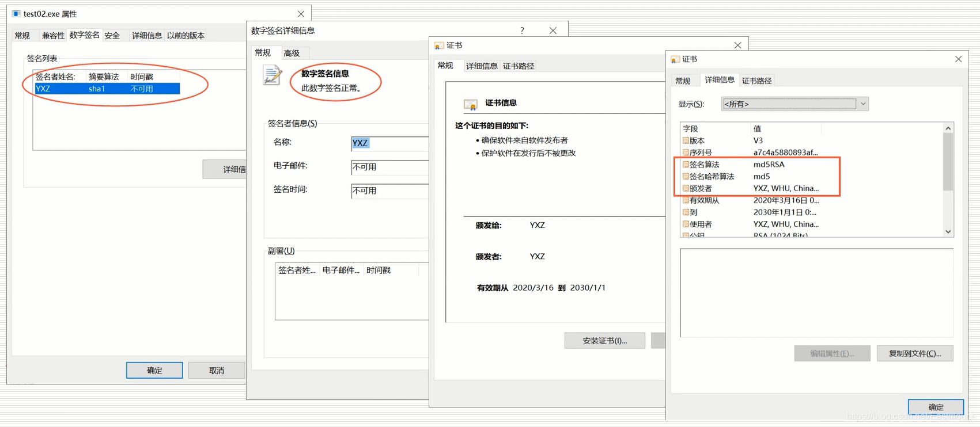The width and height of the screenshot is (980, 427).
Task: Close the front 证书 window
Action: [958, 59]
